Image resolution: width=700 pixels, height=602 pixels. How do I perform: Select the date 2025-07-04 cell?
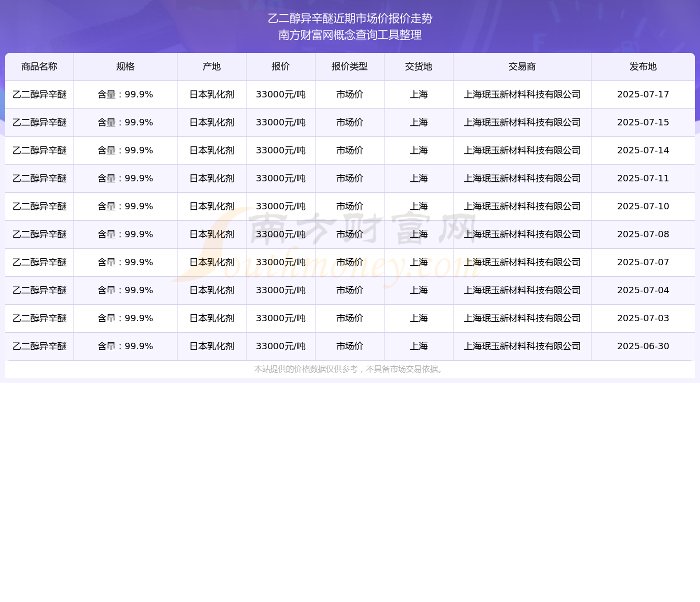click(x=643, y=290)
